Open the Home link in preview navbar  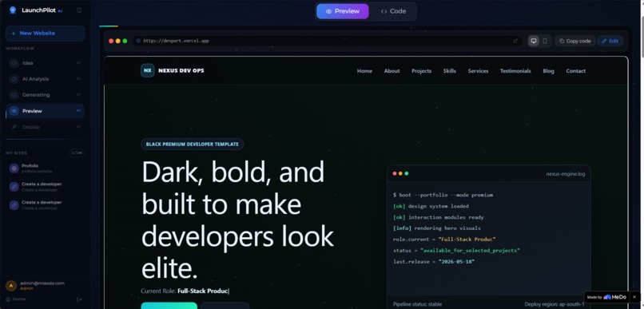[364, 71]
